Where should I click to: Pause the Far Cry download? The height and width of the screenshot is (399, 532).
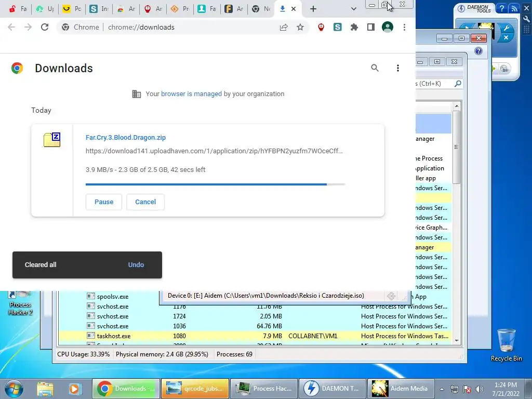coord(104,202)
